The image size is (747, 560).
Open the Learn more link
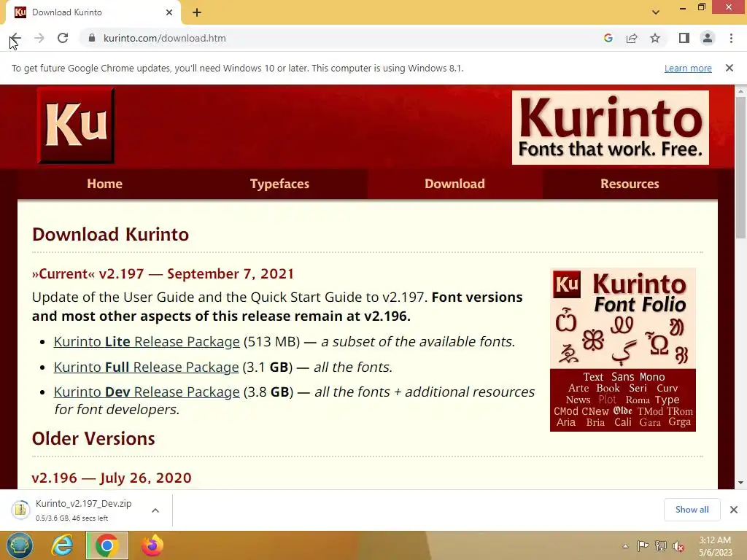pos(688,68)
